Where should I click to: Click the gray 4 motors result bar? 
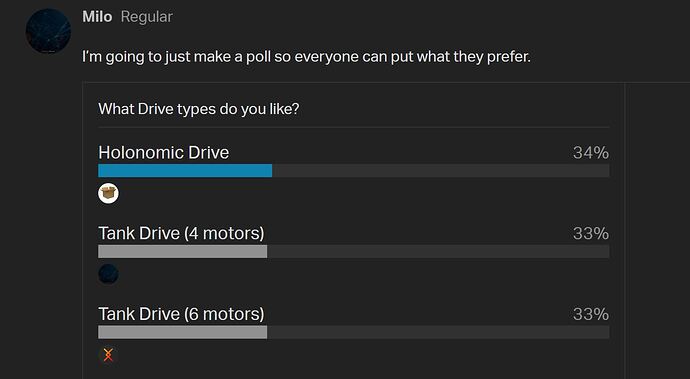183,251
